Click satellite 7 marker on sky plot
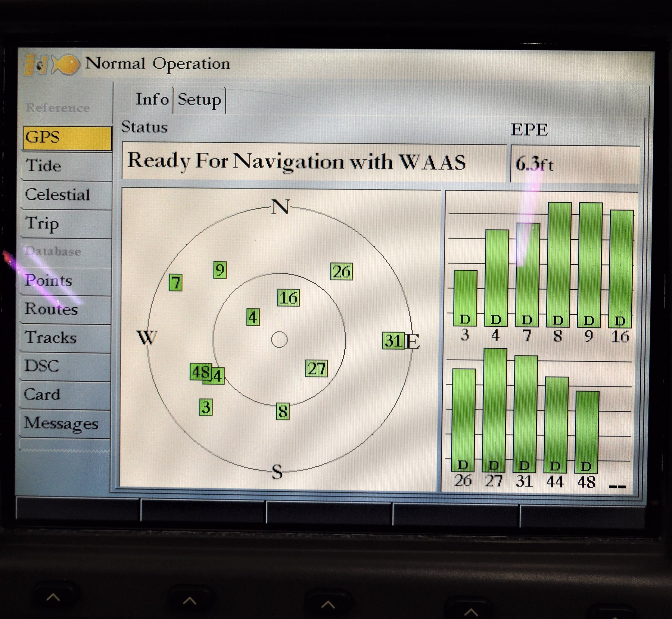 [175, 282]
